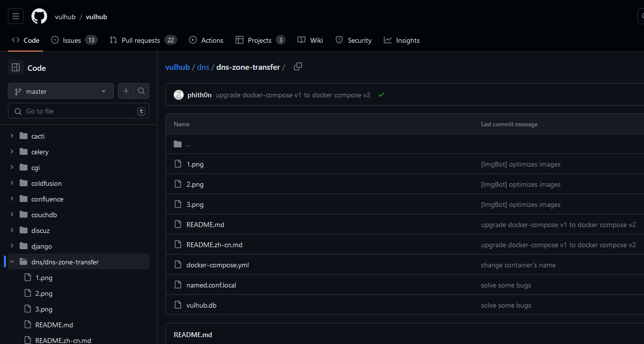Image resolution: width=644 pixels, height=344 pixels.
Task: Expand the couchdb folder chevron
Action: click(12, 214)
